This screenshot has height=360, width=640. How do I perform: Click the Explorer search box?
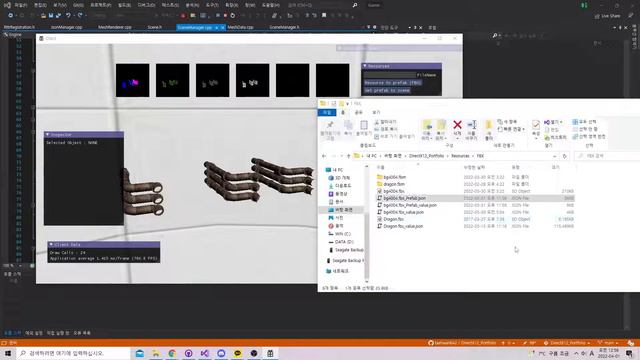click(x=607, y=156)
